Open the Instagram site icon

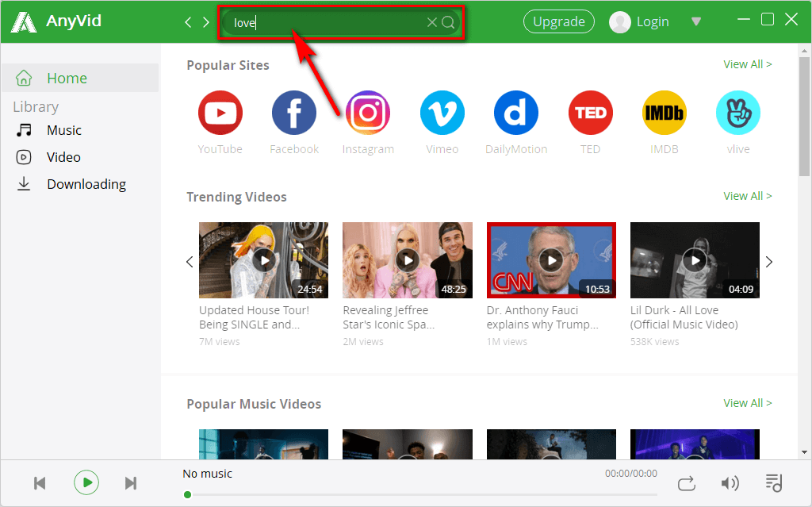point(368,113)
